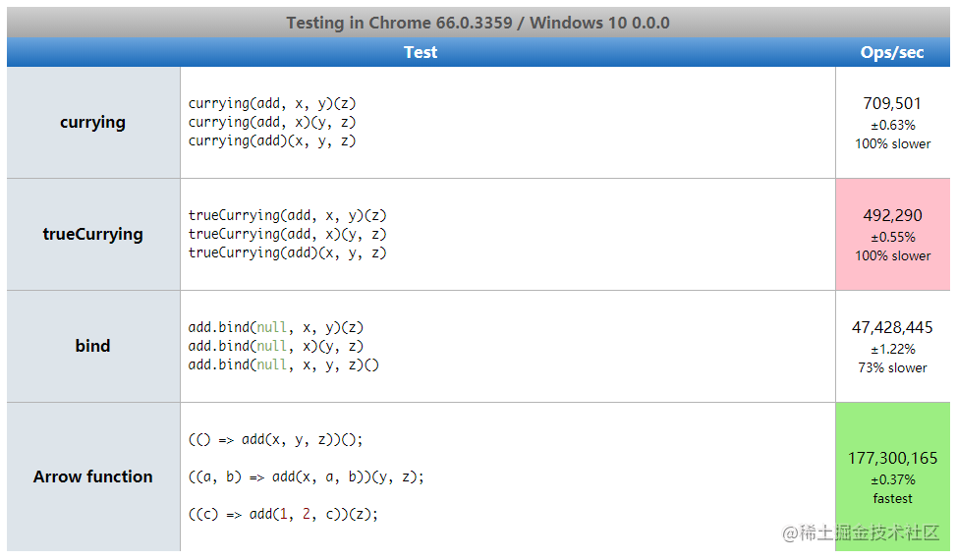Click the ((a, b) => add(x, a, b)) code line
The image size is (957, 560).
(x=307, y=477)
